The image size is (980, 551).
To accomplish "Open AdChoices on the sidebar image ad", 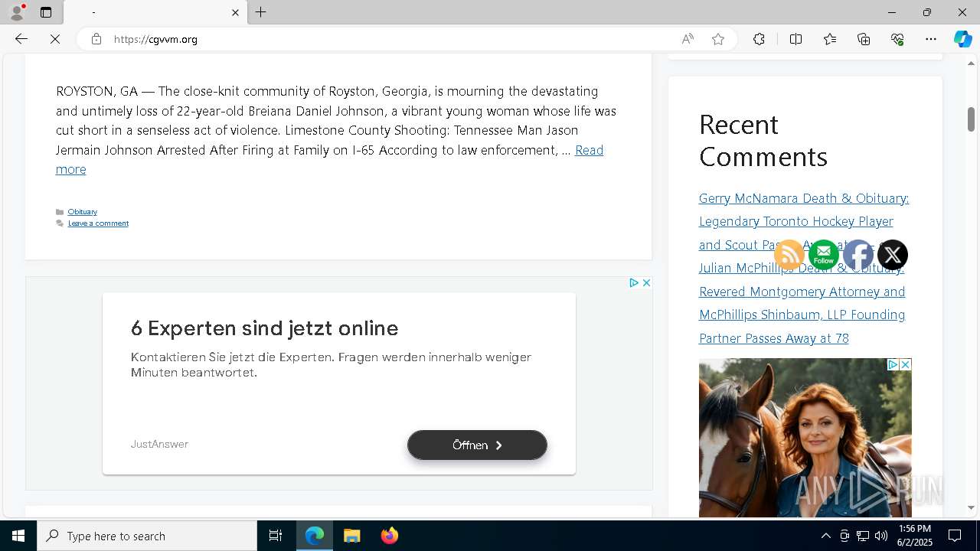I will (x=893, y=365).
